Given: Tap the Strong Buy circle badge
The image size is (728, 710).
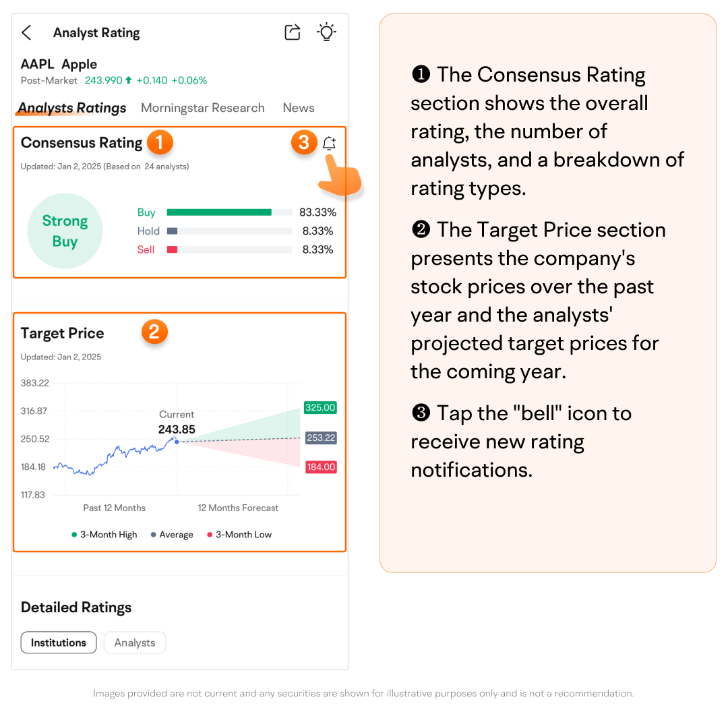Looking at the screenshot, I should coord(65,231).
